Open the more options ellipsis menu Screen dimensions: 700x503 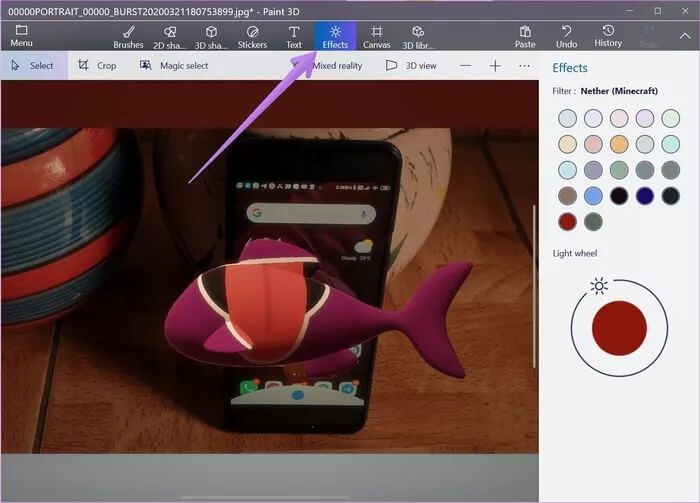(524, 66)
